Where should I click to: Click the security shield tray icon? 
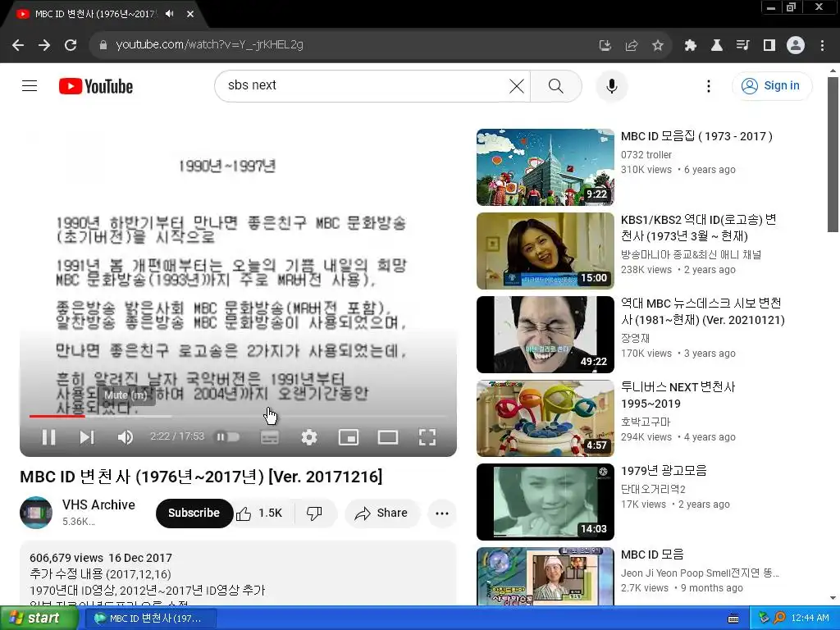(765, 618)
